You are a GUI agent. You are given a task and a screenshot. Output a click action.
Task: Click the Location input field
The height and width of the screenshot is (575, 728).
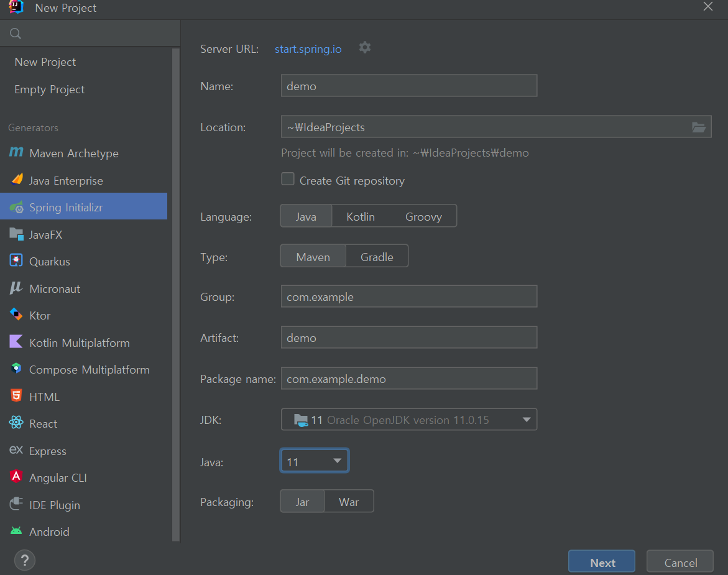[496, 127]
